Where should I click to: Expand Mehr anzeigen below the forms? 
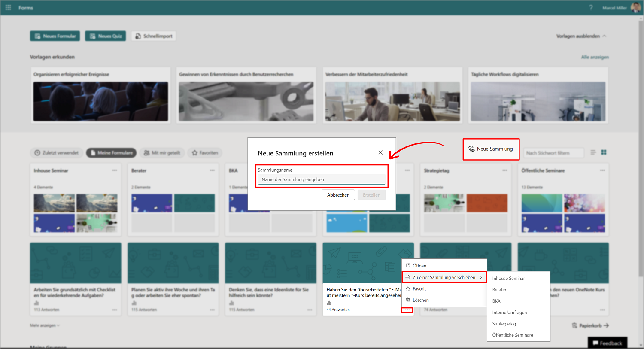[45, 325]
